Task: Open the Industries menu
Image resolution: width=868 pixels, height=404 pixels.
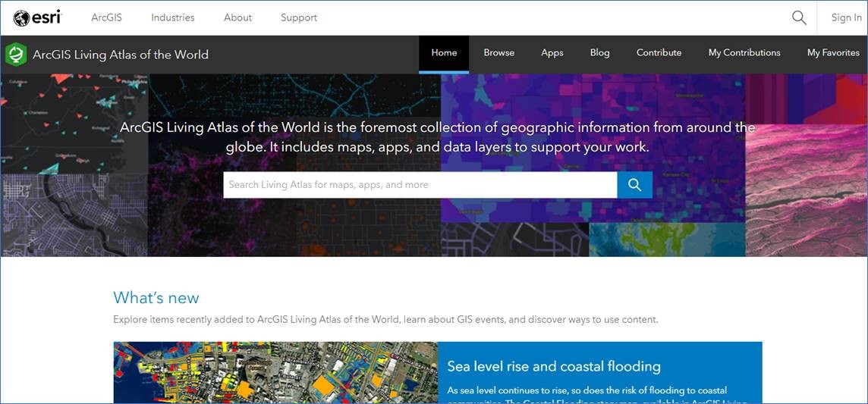Action: click(173, 17)
